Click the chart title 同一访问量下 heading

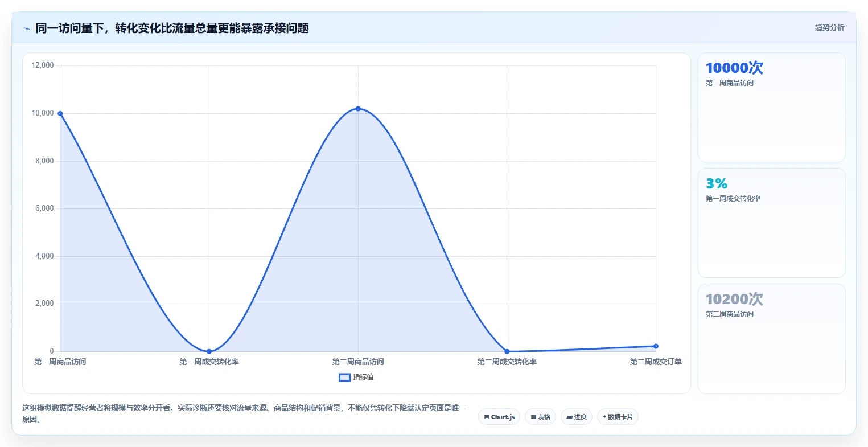point(172,28)
